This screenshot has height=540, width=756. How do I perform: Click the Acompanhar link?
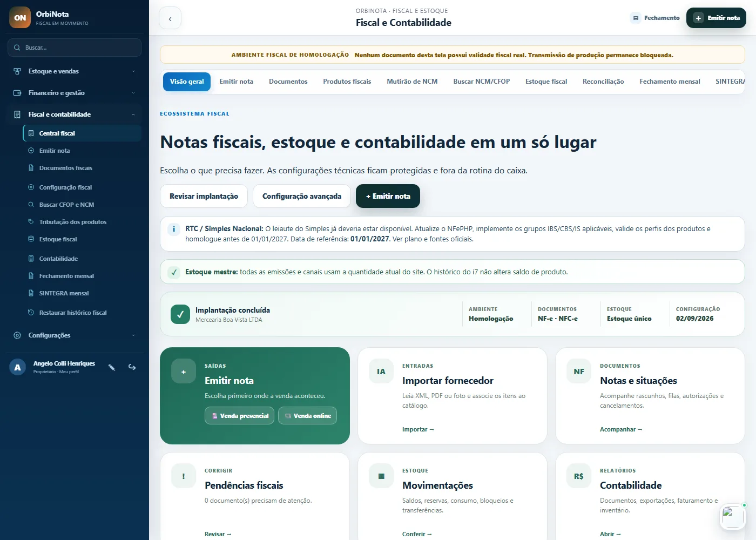click(621, 429)
